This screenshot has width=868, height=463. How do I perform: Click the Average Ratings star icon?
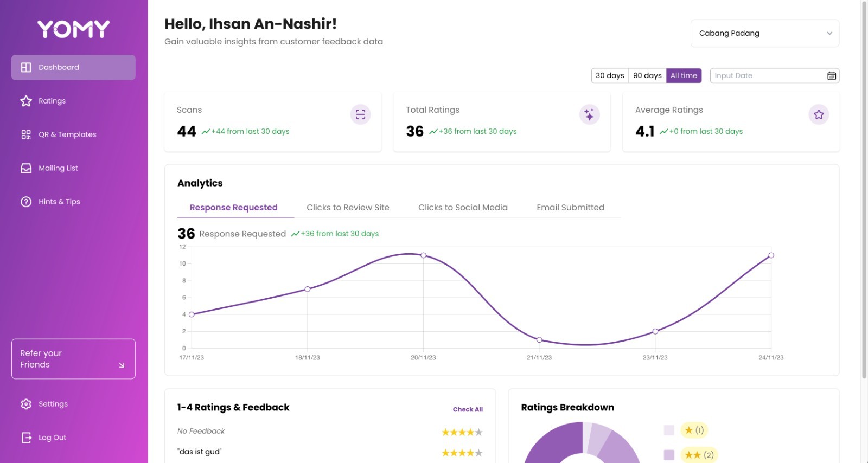tap(819, 114)
